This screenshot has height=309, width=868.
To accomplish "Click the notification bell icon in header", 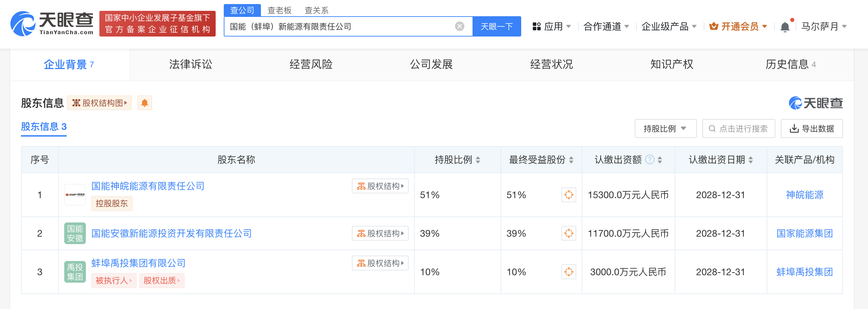I will 785,27.
